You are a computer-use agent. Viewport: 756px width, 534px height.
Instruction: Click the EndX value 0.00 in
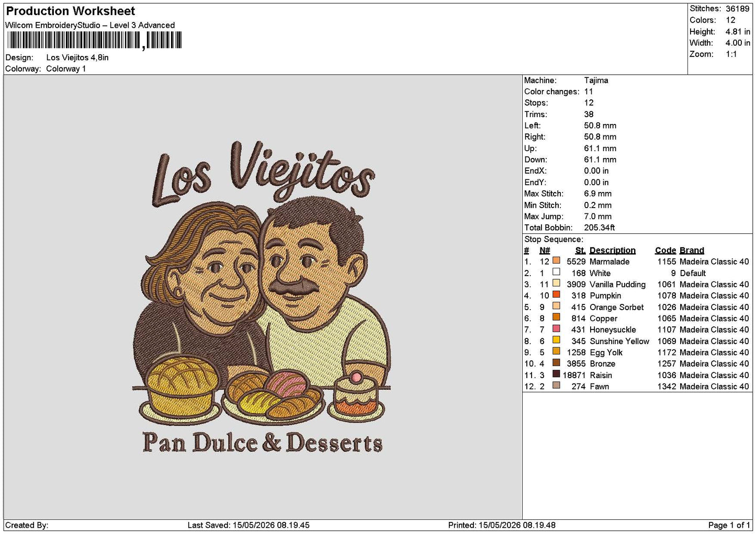596,171
